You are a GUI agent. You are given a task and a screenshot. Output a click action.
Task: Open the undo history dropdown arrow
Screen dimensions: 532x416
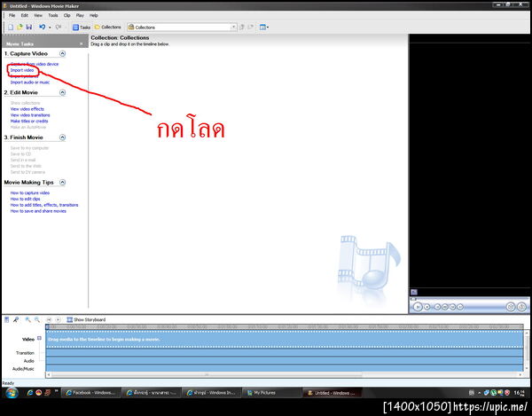[50, 27]
